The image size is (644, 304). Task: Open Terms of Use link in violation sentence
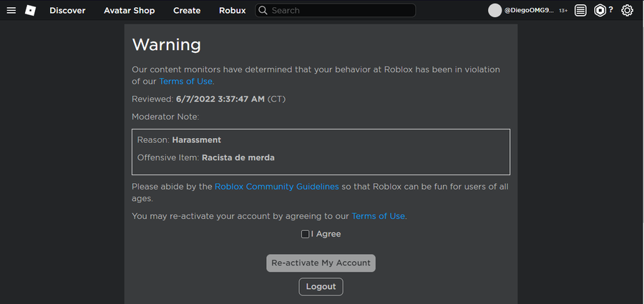(x=185, y=82)
